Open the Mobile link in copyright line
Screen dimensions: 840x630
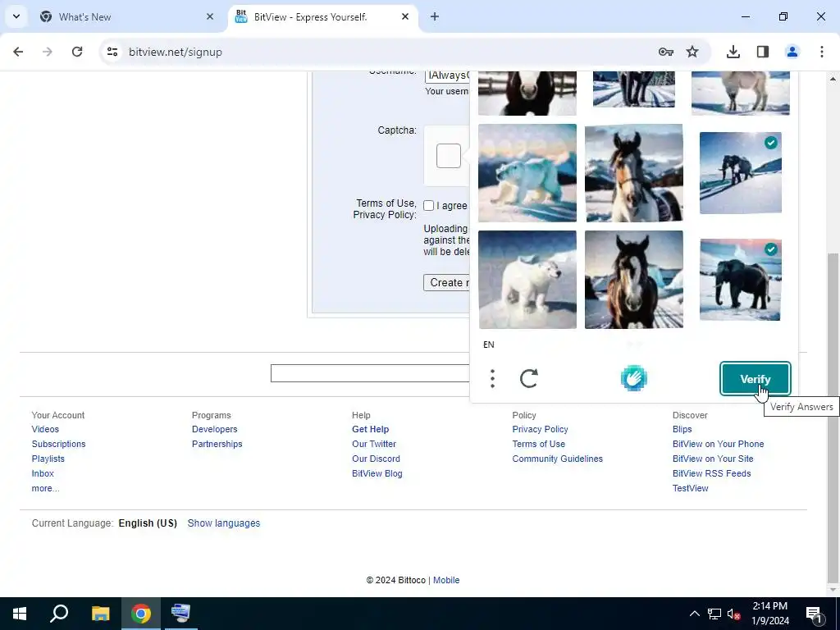(446, 580)
